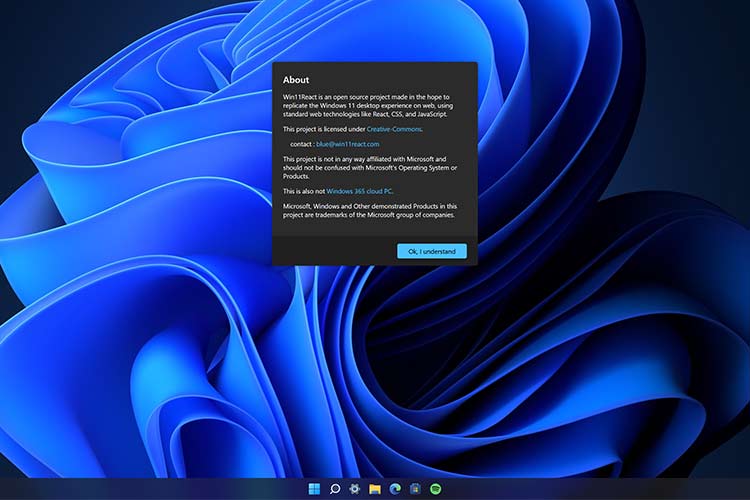The width and height of the screenshot is (750, 500).
Task: Open Search from the taskbar
Action: [x=335, y=489]
